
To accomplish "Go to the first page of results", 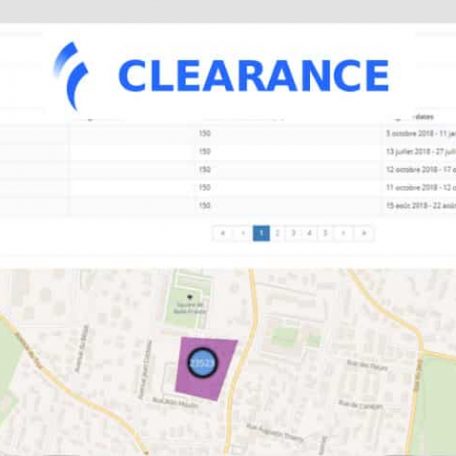I will click(x=222, y=233).
